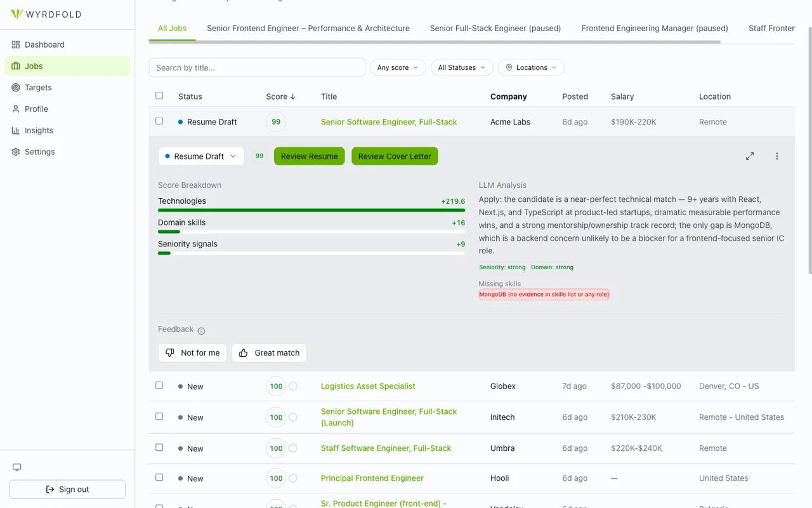Click the Wyrdfold logo icon
Screen dimensions: 812x508
[16, 14]
